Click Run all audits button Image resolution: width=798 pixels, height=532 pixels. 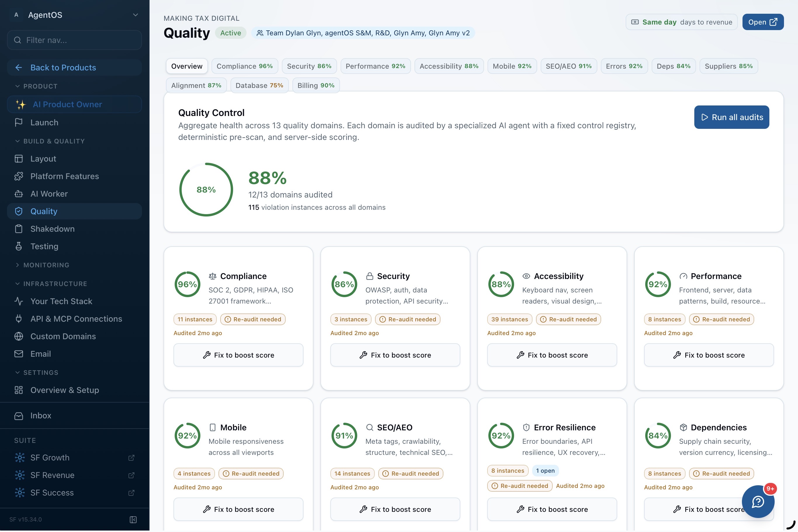731,117
